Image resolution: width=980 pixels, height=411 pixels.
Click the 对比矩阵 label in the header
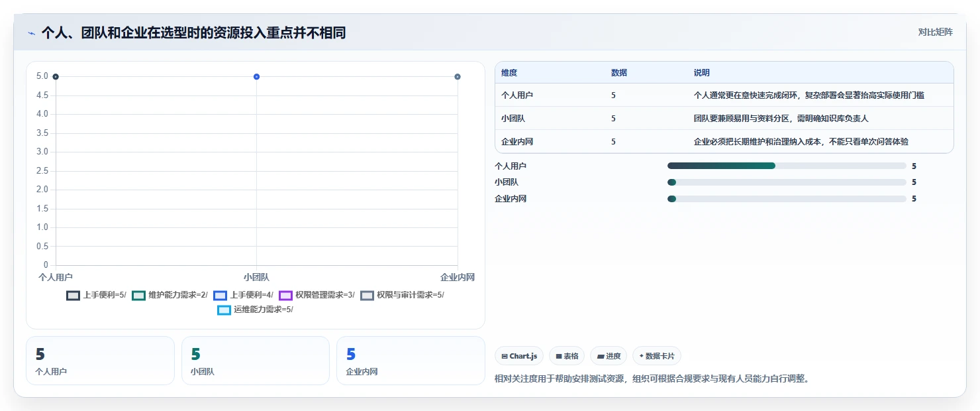pos(935,32)
